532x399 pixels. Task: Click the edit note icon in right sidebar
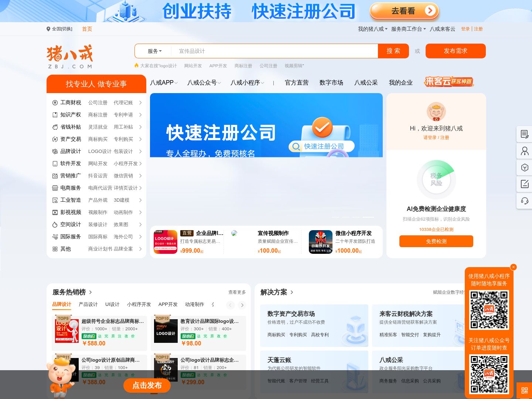coord(525,184)
